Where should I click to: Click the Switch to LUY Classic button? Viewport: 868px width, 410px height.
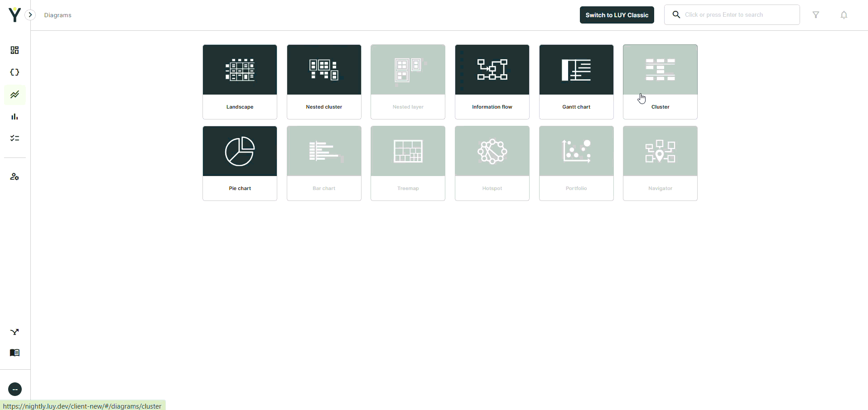point(617,15)
